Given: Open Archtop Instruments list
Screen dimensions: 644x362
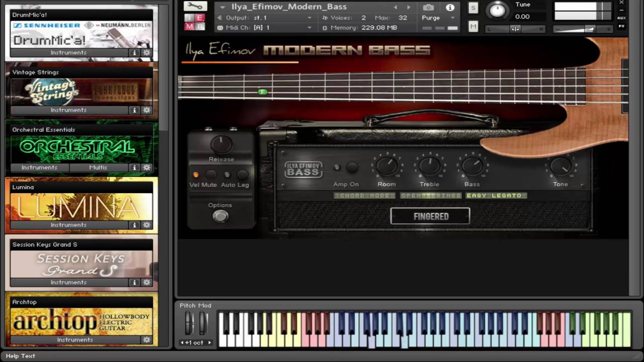Looking at the screenshot, I should pyautogui.click(x=75, y=340).
